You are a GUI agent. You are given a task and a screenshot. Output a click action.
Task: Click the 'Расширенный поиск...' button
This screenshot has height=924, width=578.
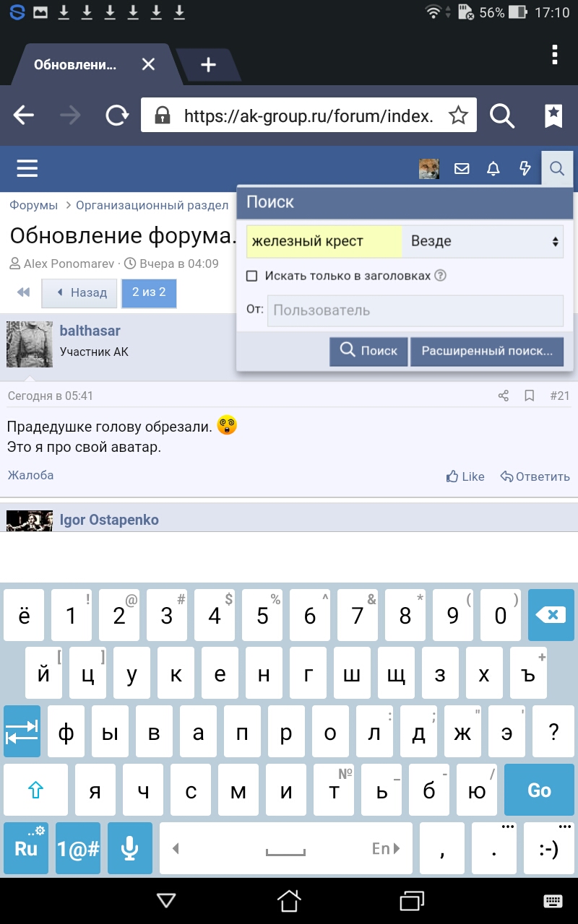point(487,352)
